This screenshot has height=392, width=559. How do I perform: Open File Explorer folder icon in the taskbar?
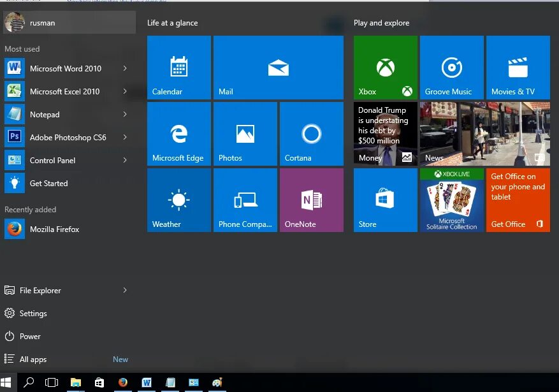(76, 382)
